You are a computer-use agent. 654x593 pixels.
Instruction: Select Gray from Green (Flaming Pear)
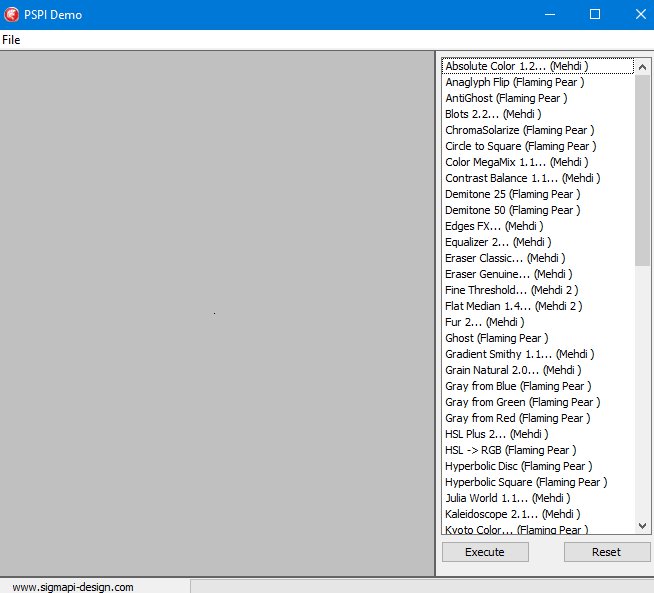(x=538, y=402)
